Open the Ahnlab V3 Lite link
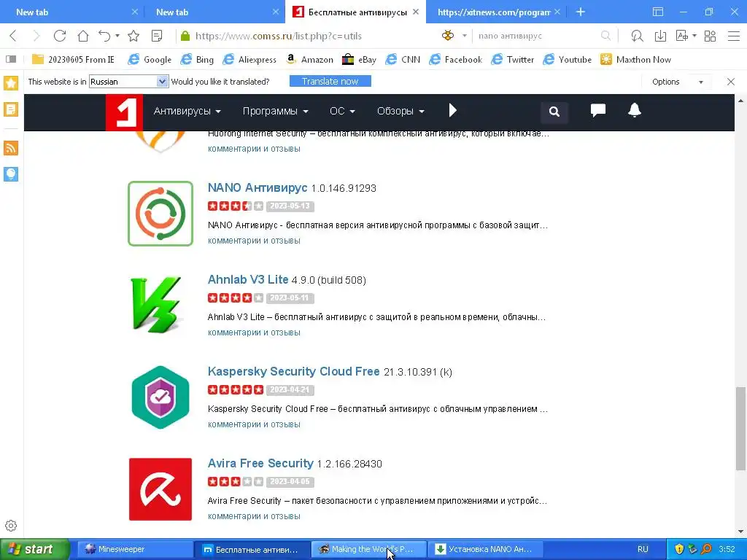 click(x=248, y=279)
